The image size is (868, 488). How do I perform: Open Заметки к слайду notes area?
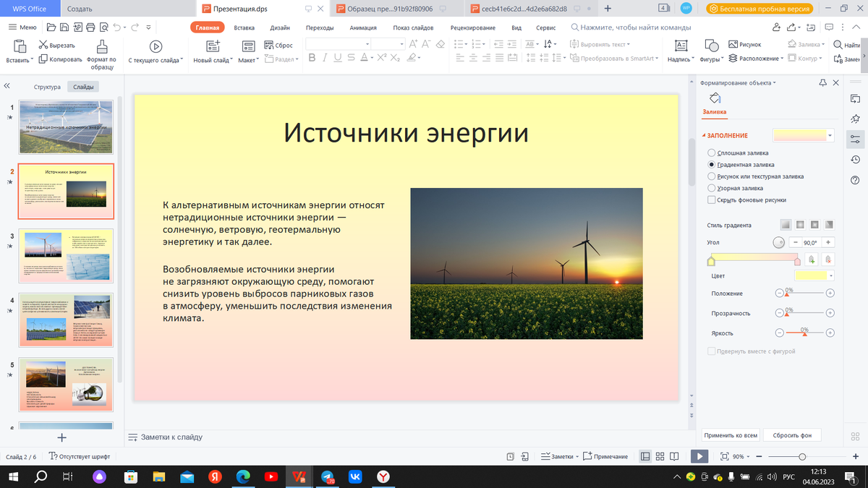pyautogui.click(x=165, y=437)
